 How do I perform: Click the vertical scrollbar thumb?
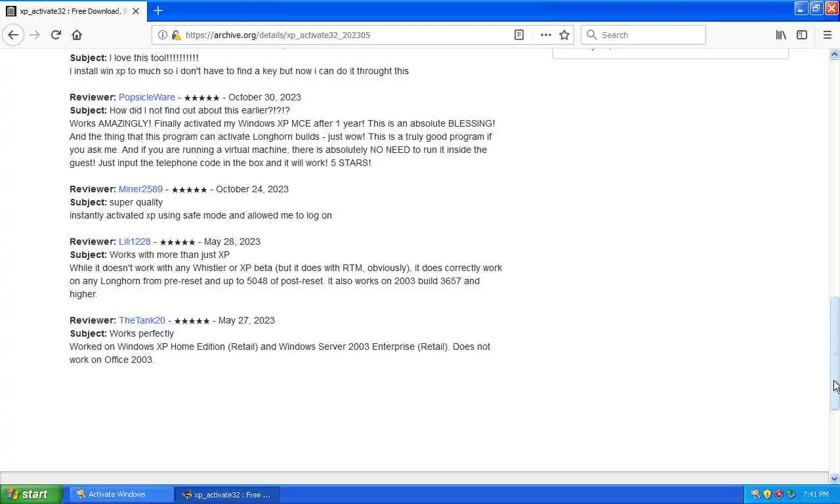coord(835,353)
